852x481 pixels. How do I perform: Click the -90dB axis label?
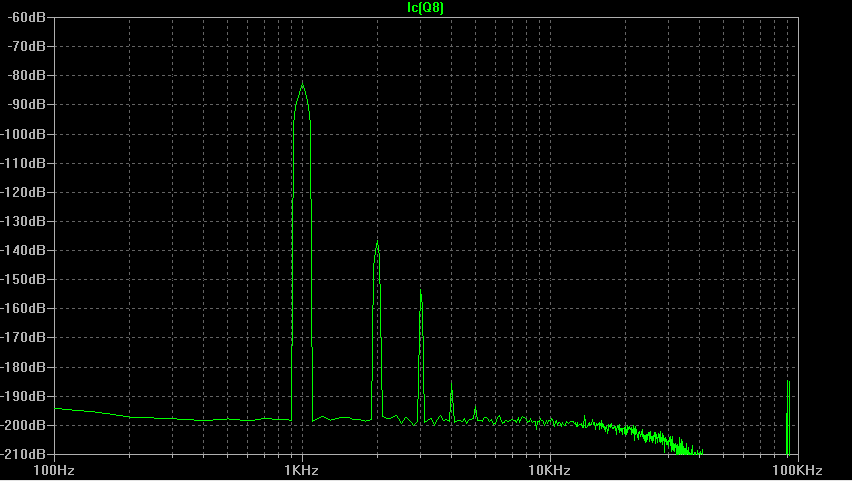27,104
